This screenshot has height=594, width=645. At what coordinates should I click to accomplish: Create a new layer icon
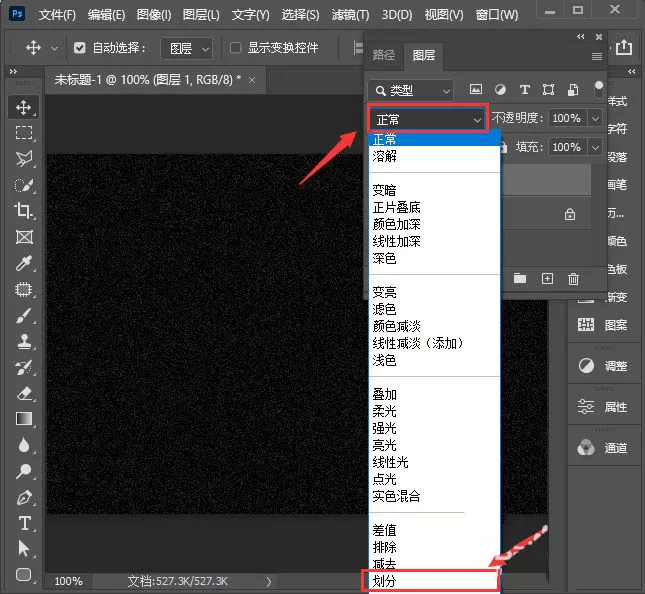[x=547, y=278]
